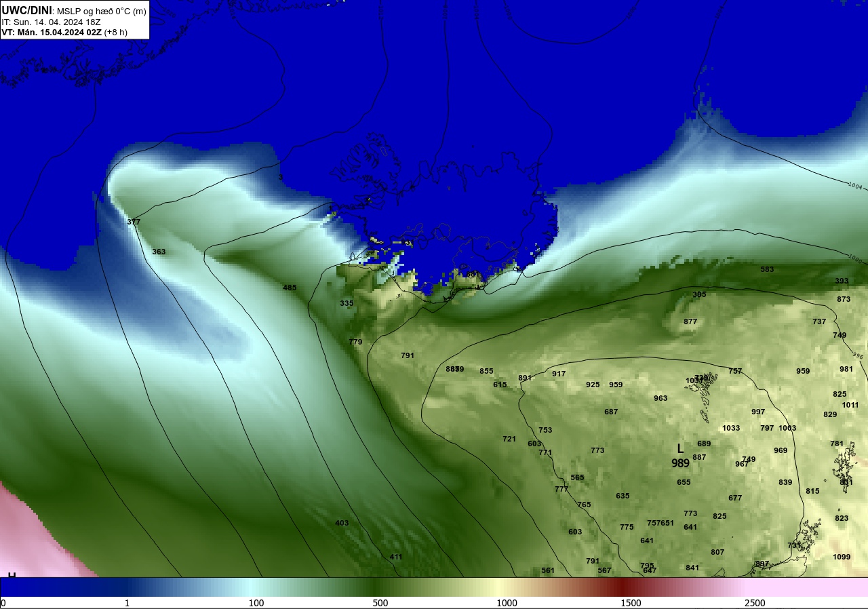Click the 981 height value
Viewport: 868px width, 609px height.
click(x=846, y=369)
